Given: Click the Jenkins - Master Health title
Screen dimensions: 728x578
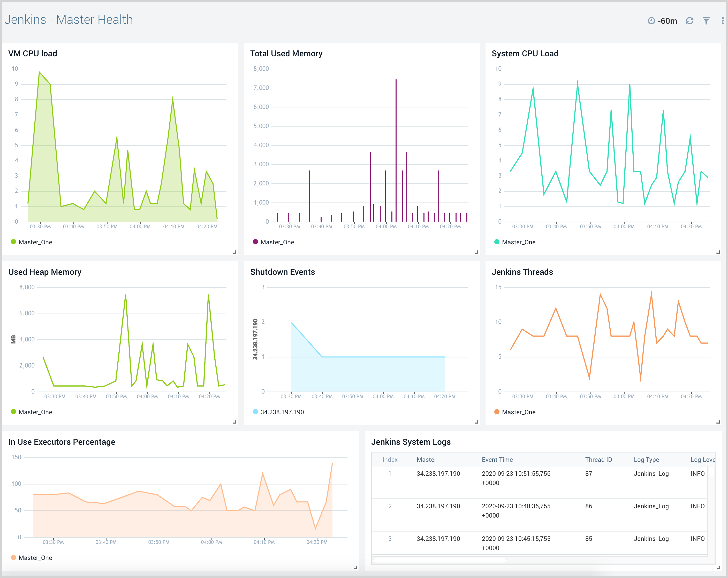Looking at the screenshot, I should 69,20.
